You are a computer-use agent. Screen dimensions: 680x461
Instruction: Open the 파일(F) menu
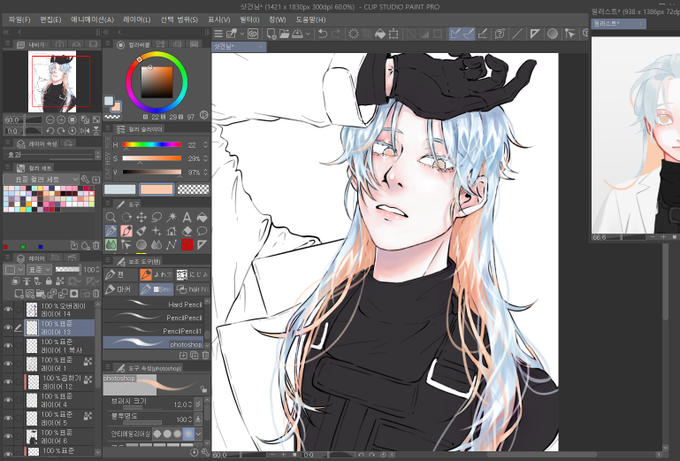(x=20, y=20)
